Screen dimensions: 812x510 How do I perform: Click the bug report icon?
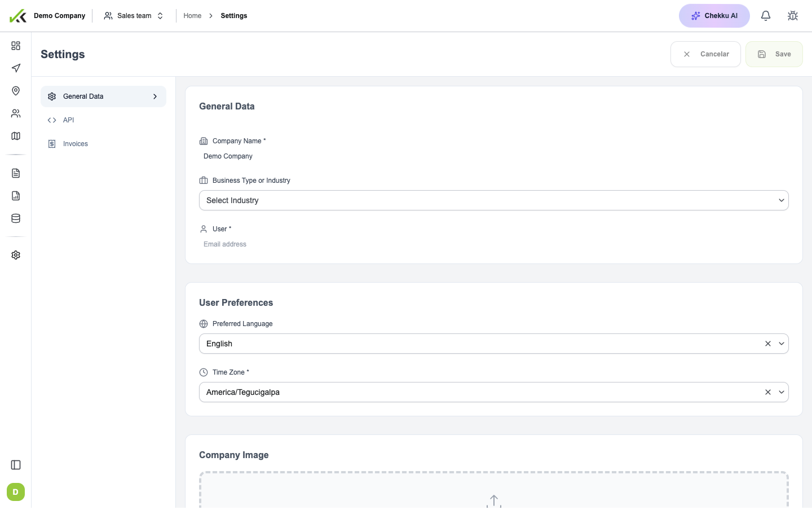(793, 16)
